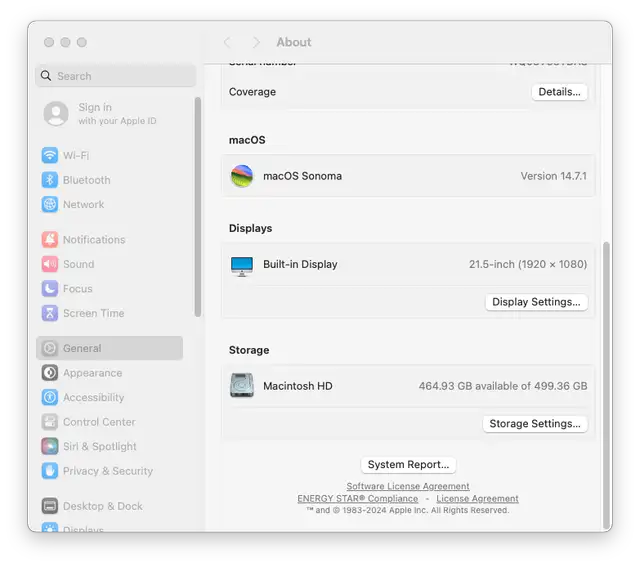This screenshot has height=566, width=640.
Task: Select Sound label in sidebar
Action: tap(78, 264)
